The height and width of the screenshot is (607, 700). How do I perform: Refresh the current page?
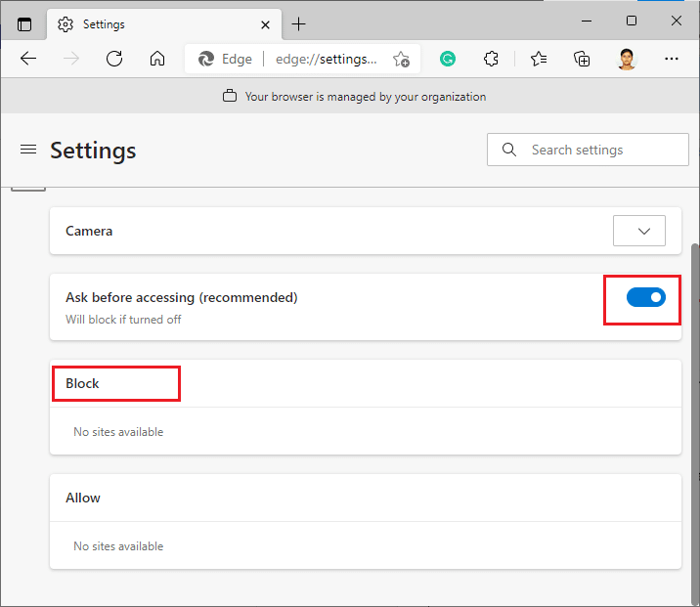(114, 59)
